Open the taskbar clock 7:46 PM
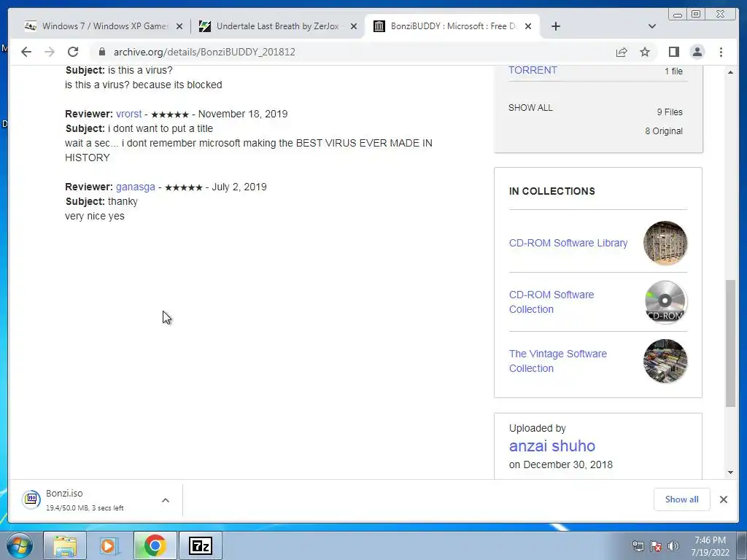Screen dimensions: 747x560 click(711, 546)
